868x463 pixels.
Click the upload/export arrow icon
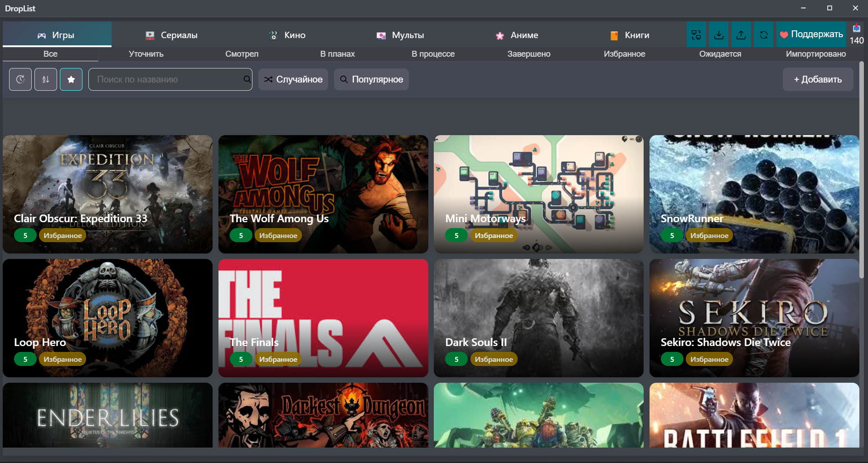pyautogui.click(x=741, y=34)
